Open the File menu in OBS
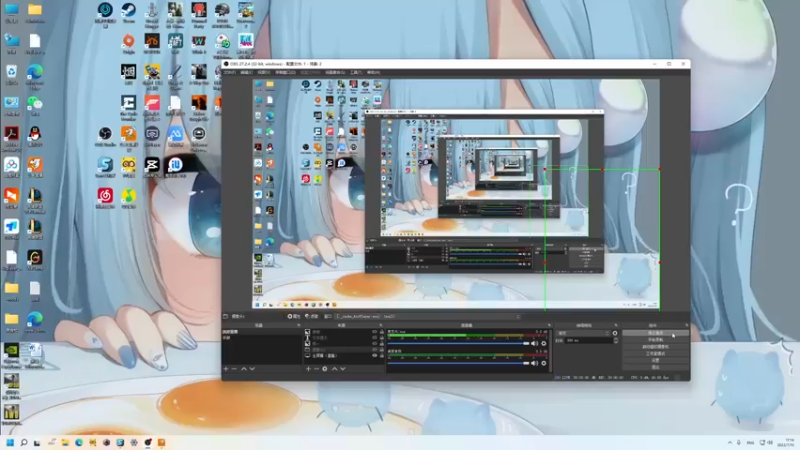This screenshot has width=800, height=450. [230, 72]
